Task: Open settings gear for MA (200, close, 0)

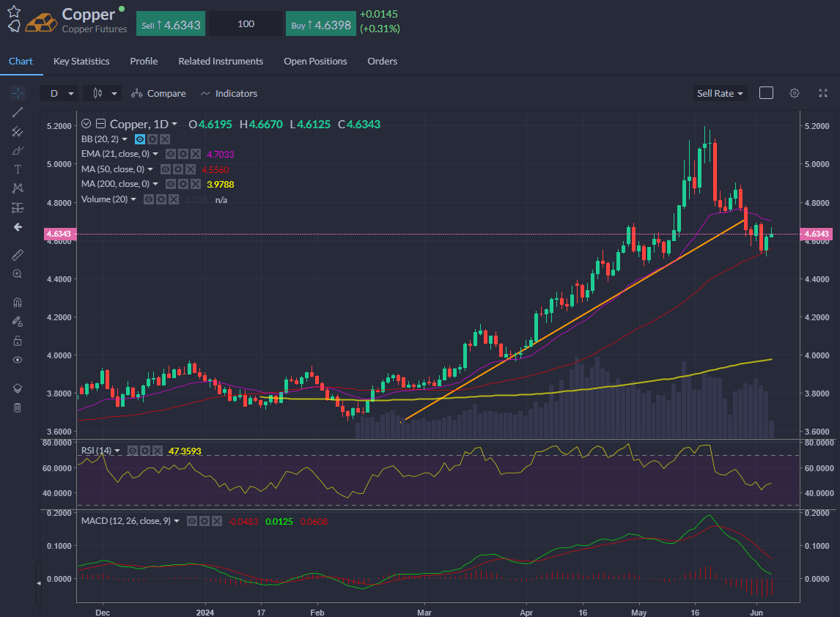Action: pos(183,184)
